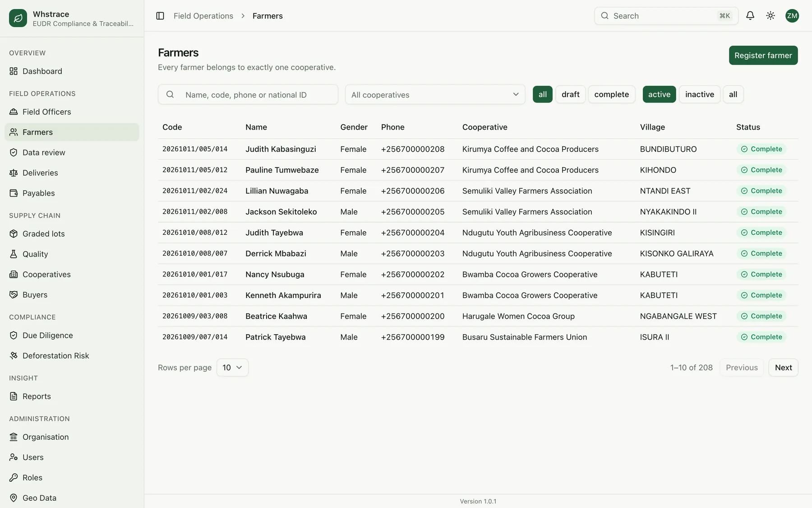Viewport: 812px width, 508px height.
Task: Select the 'active' status filter
Action: [659, 94]
